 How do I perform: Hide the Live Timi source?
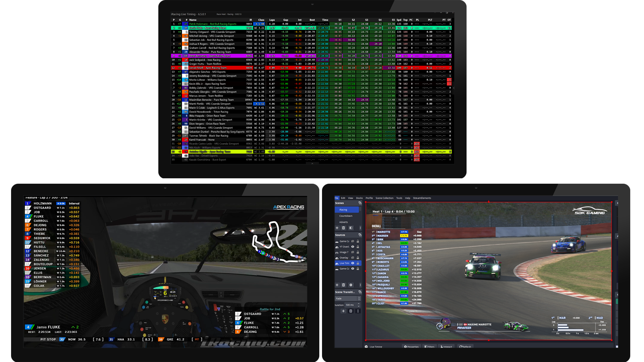[x=353, y=263]
